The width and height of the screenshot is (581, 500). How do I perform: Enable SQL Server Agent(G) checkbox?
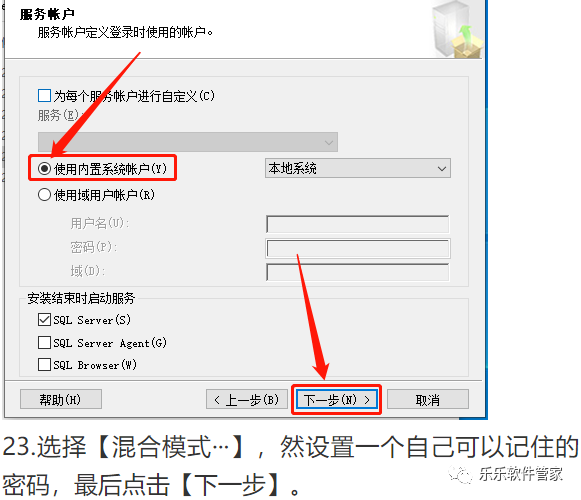(44, 342)
